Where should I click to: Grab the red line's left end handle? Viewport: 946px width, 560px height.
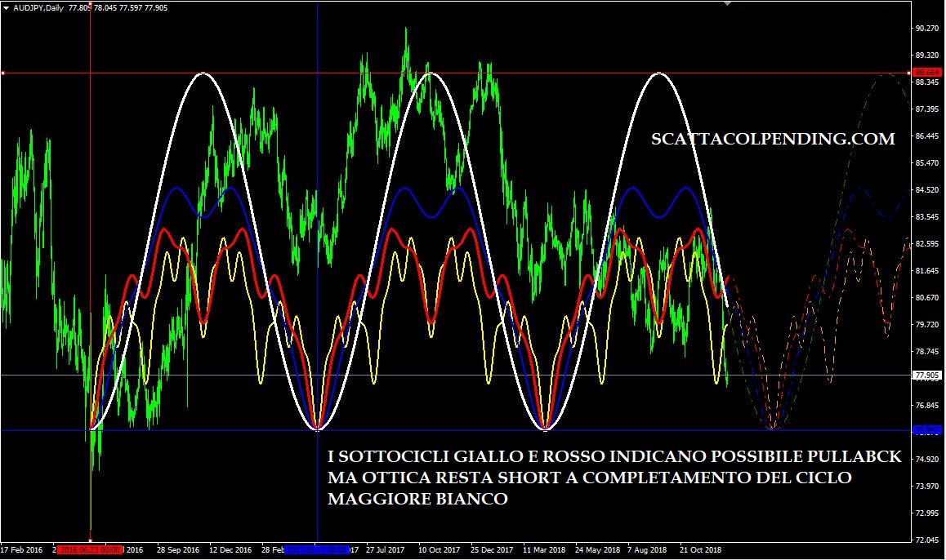3,73
